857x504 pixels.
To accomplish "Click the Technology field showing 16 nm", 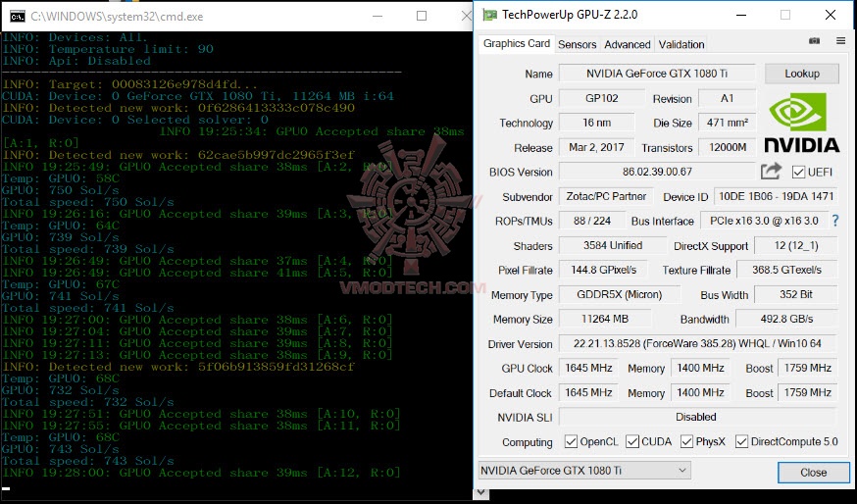I will pos(597,123).
